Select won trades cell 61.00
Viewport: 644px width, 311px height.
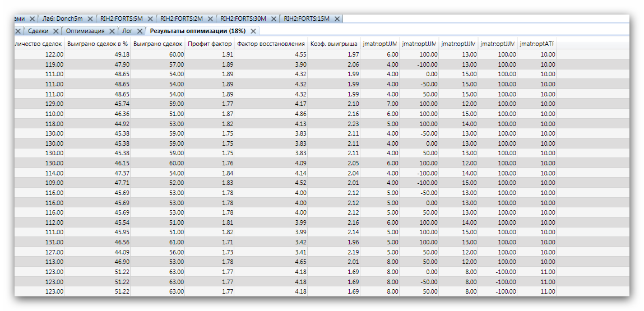pos(158,242)
